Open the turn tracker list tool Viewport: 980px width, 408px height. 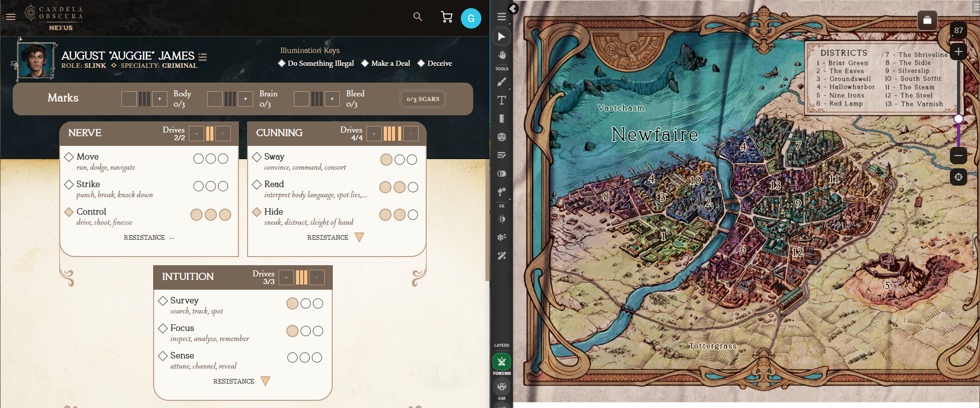click(502, 155)
